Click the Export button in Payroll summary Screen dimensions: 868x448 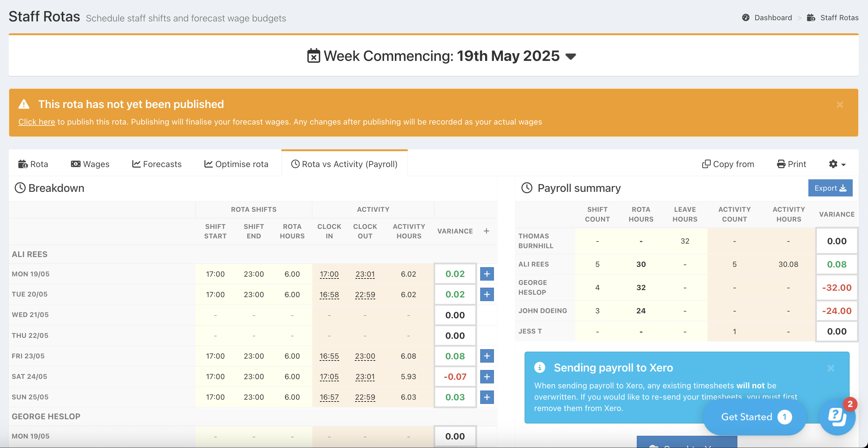coord(830,188)
